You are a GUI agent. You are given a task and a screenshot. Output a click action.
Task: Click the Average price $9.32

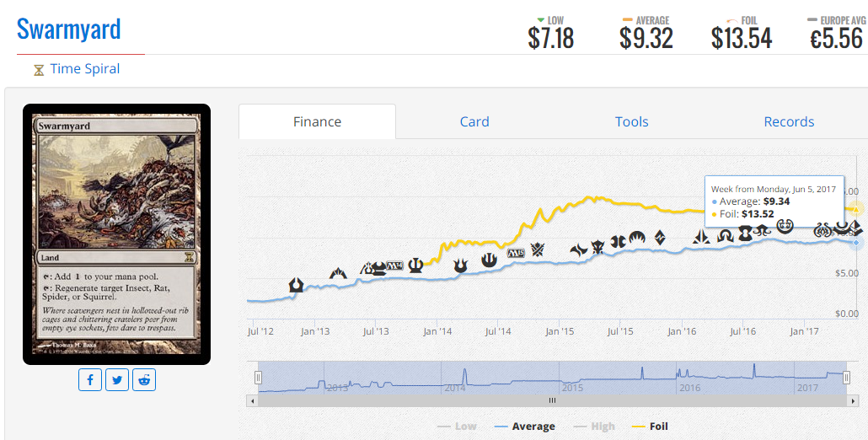[x=646, y=38]
